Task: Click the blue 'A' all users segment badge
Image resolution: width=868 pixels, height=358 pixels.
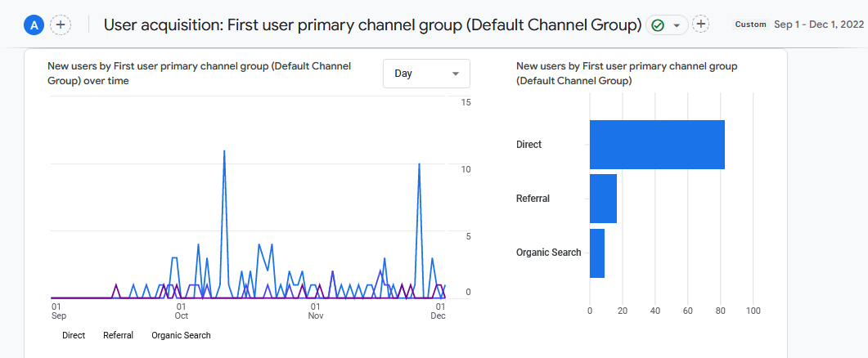Action: 34,25
